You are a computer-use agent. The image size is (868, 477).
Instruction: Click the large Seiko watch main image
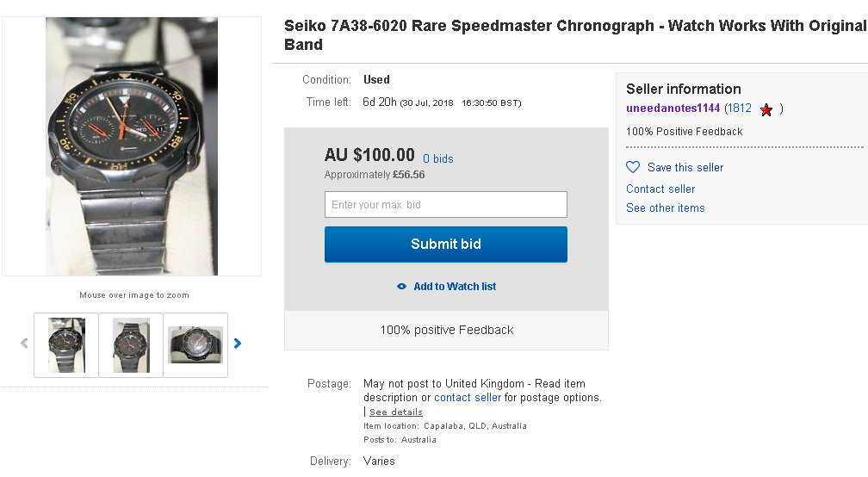coord(132,146)
